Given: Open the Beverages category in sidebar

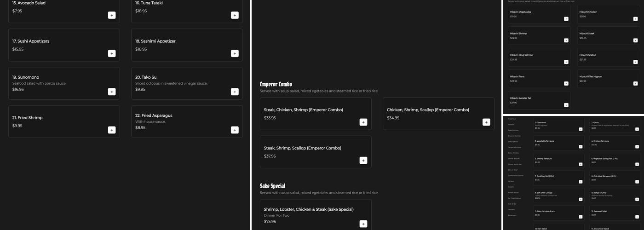Looking at the screenshot, I should [x=512, y=215].
